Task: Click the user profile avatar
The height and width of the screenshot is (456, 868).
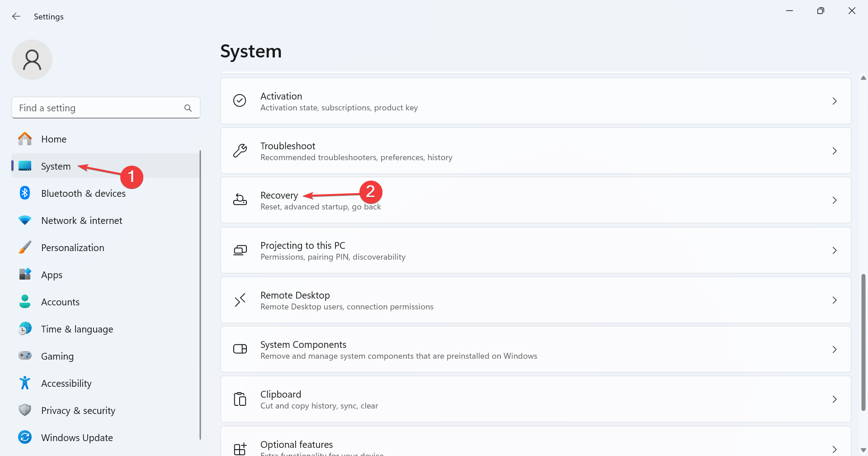Action: point(32,60)
